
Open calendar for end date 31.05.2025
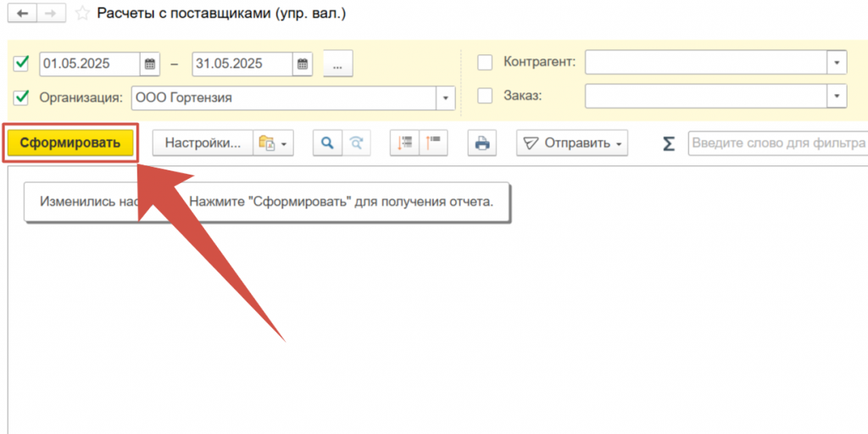coord(303,64)
